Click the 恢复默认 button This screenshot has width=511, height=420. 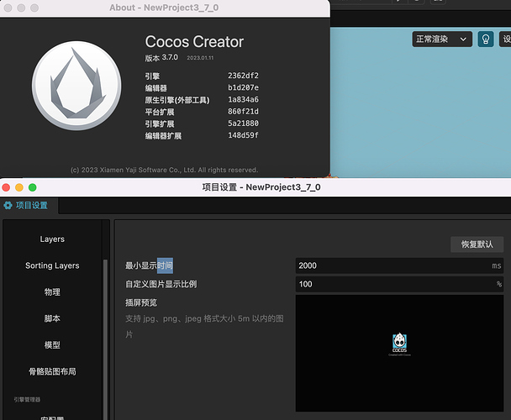pos(477,244)
